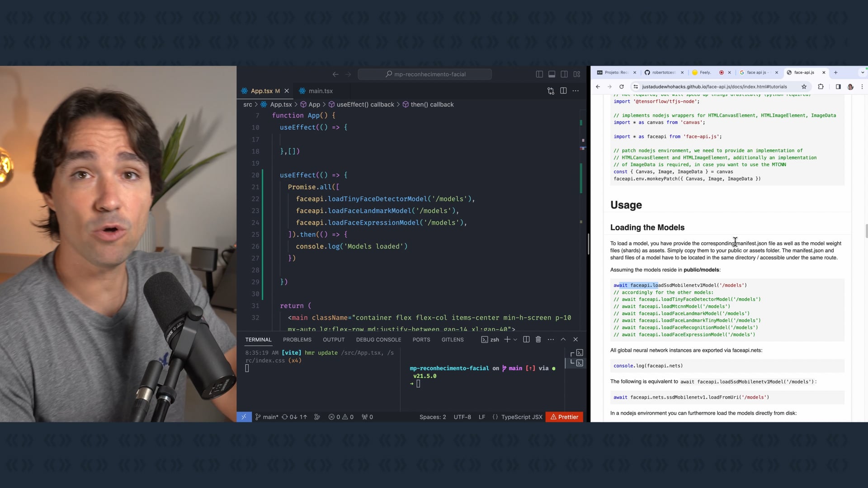Click the Prettier status bar button
Image resolution: width=868 pixels, height=488 pixels.
pyautogui.click(x=564, y=417)
